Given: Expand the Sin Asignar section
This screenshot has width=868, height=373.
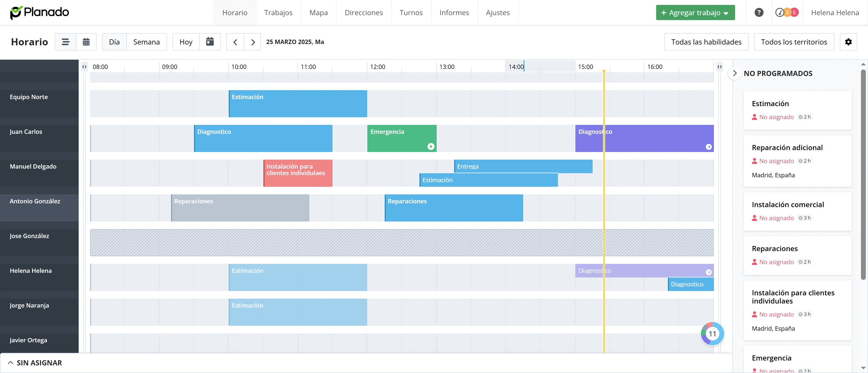Looking at the screenshot, I should click(35, 363).
